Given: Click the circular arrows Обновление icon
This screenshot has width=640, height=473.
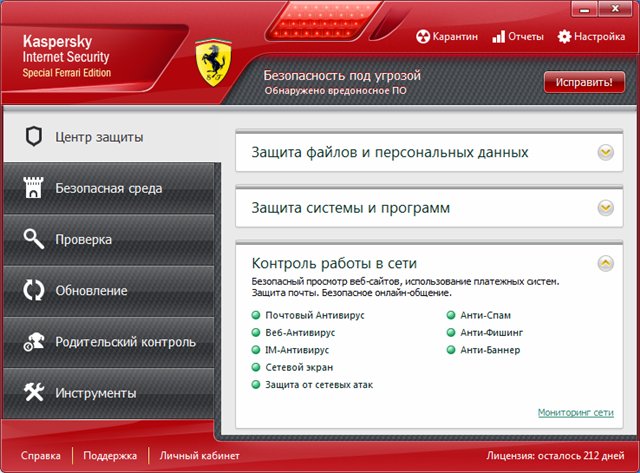Looking at the screenshot, I should pyautogui.click(x=33, y=290).
